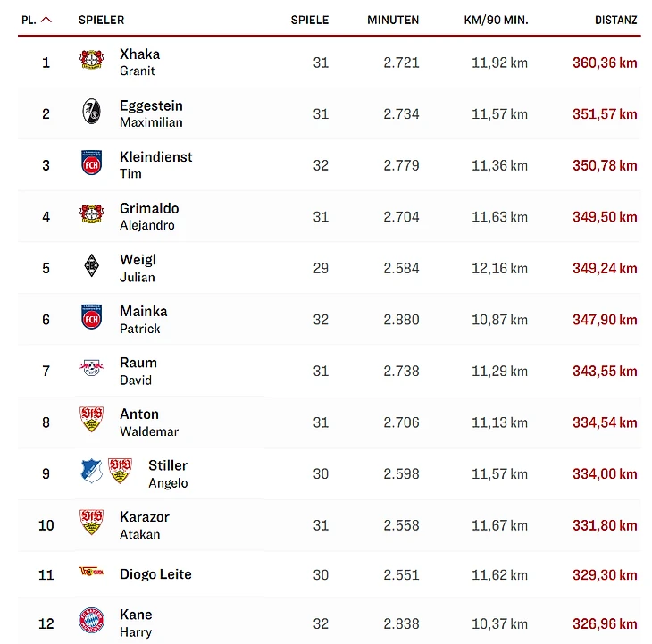The width and height of the screenshot is (652, 644).
Task: Sort by the KM/90 MIN. column header
Action: (497, 20)
